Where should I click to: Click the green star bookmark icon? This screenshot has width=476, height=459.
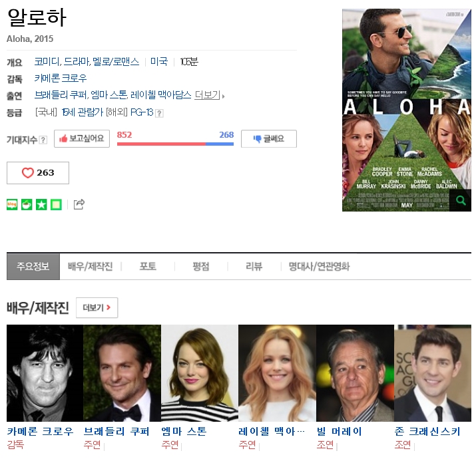[41, 204]
